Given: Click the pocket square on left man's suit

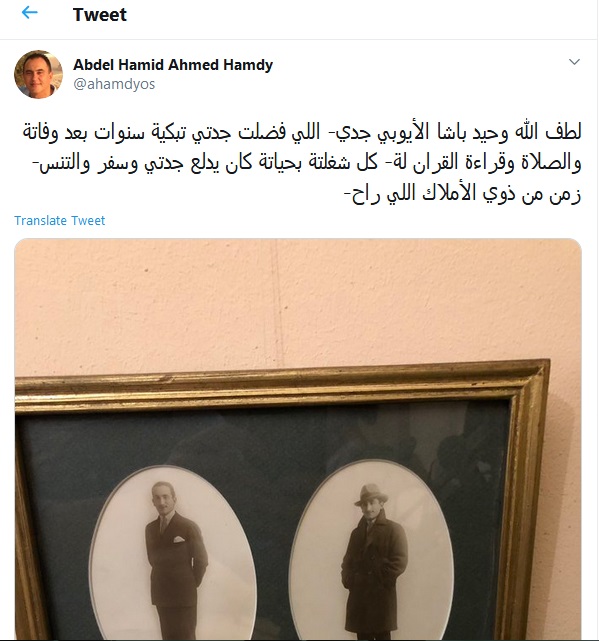Looking at the screenshot, I should click(179, 540).
